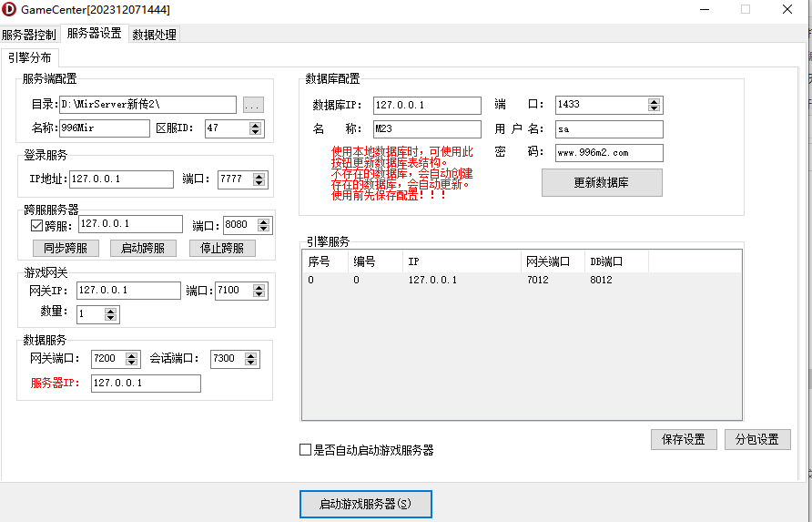Open 分包设置 settings button
The width and height of the screenshot is (812, 522).
[x=756, y=439]
